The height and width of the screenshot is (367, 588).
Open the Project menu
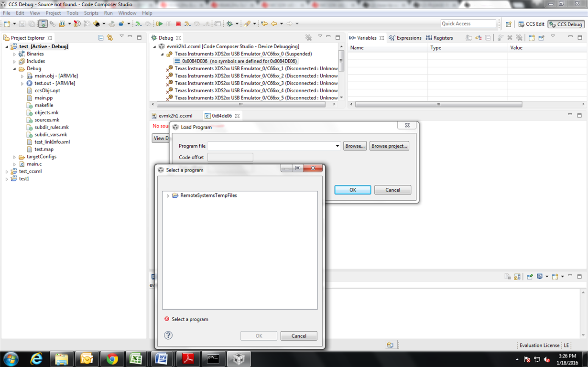coord(53,13)
